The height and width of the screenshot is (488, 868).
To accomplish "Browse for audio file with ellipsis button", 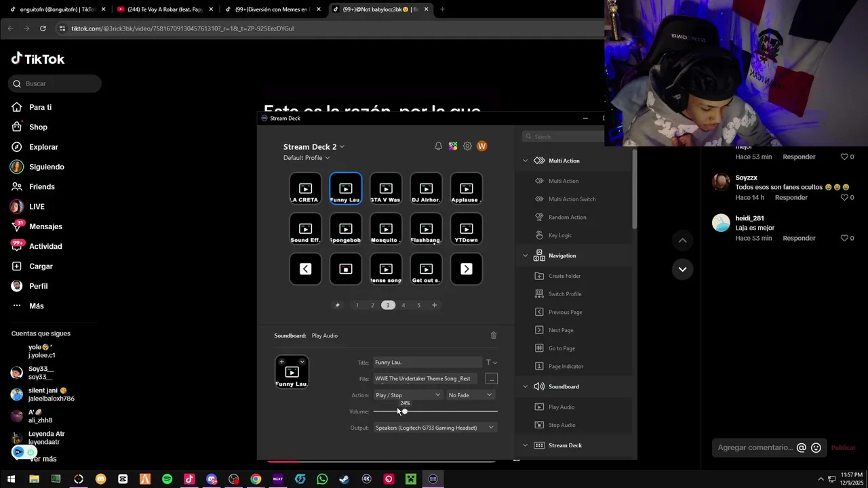I will point(492,379).
